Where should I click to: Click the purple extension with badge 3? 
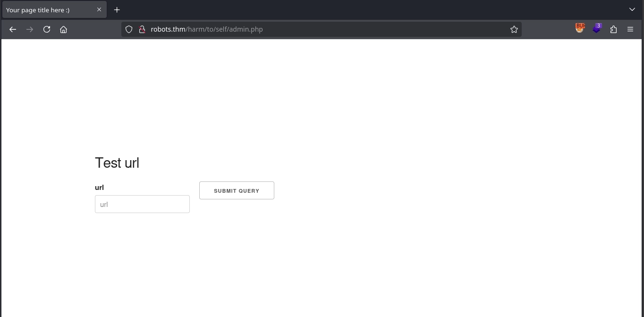click(597, 29)
